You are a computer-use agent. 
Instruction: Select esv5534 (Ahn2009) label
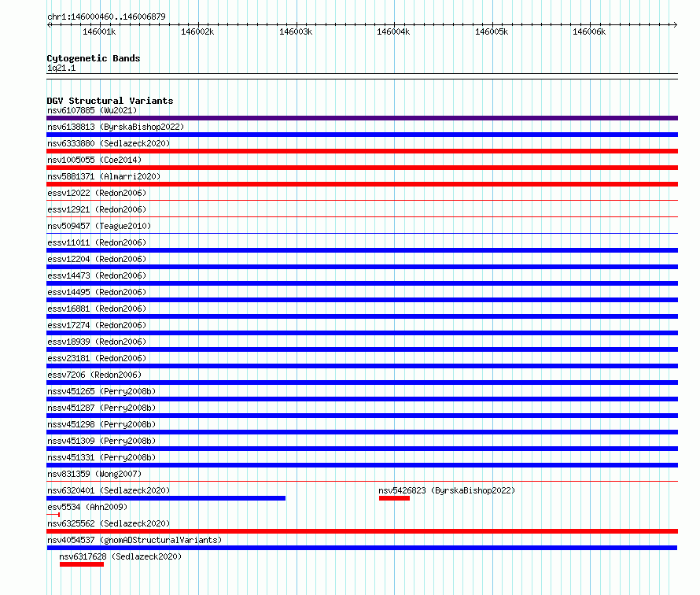(x=87, y=507)
